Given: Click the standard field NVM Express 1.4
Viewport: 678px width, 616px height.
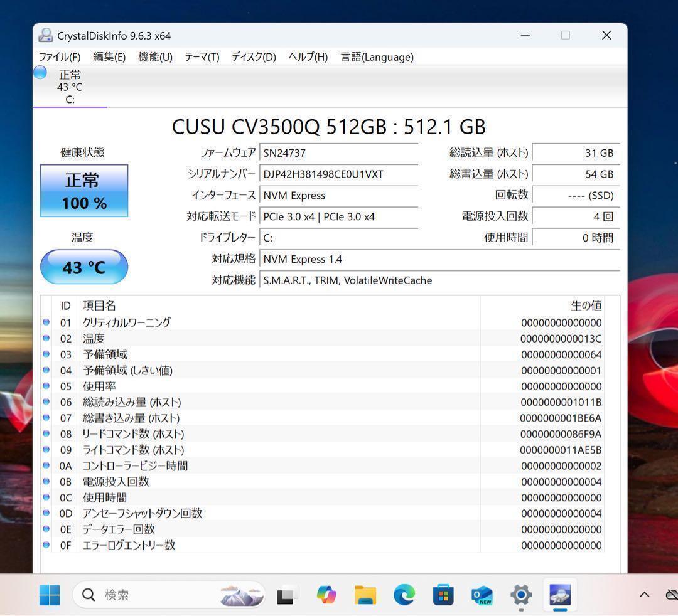Looking at the screenshot, I should [439, 259].
